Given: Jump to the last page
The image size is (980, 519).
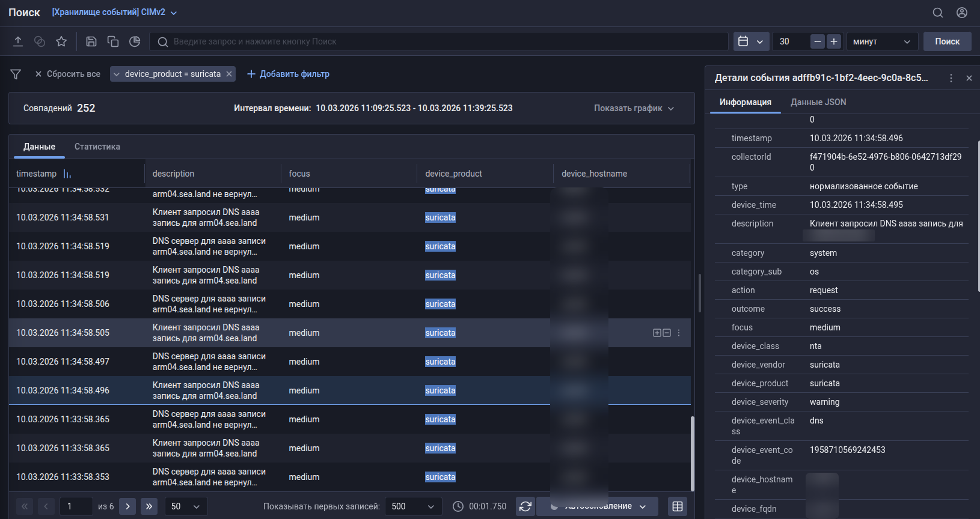Looking at the screenshot, I should point(149,506).
